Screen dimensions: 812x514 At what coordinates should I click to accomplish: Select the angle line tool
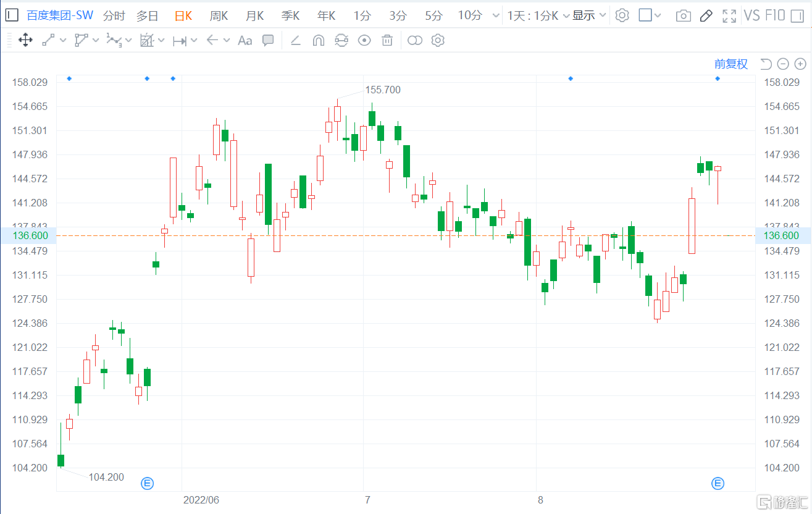295,41
